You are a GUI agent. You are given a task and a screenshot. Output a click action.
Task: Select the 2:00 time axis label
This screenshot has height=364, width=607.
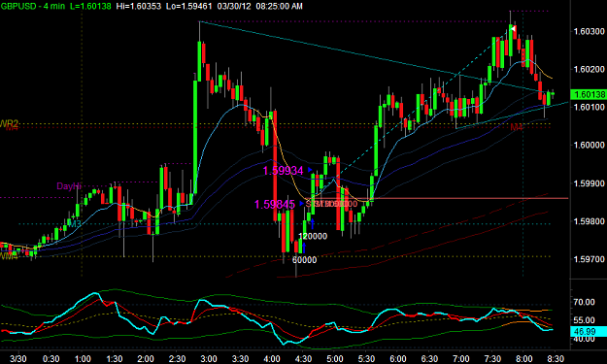click(x=146, y=359)
